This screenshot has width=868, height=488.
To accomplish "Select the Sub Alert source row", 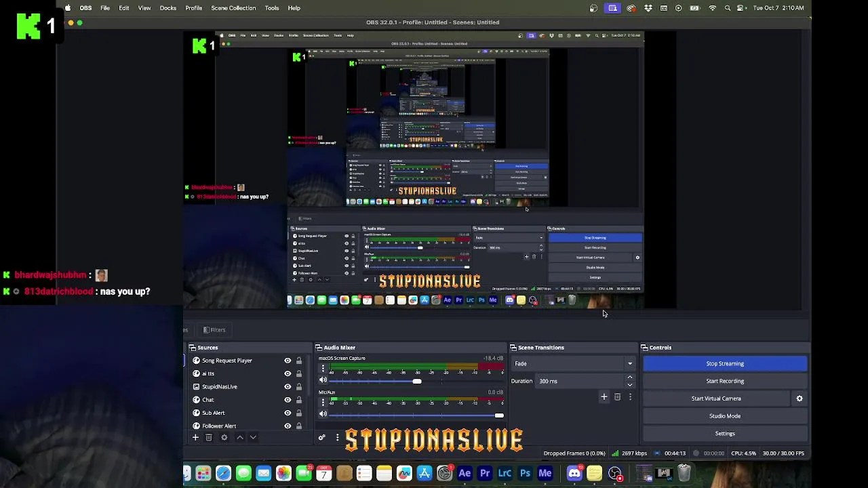I will [x=244, y=413].
